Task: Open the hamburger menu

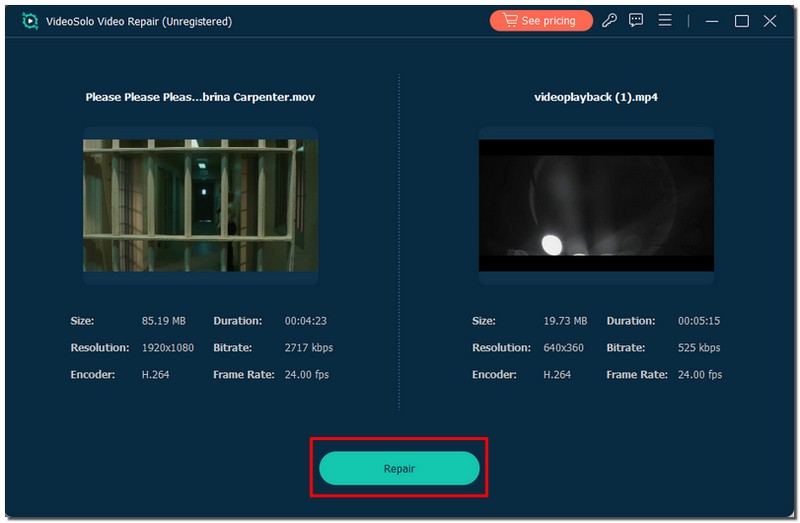Action: click(664, 21)
